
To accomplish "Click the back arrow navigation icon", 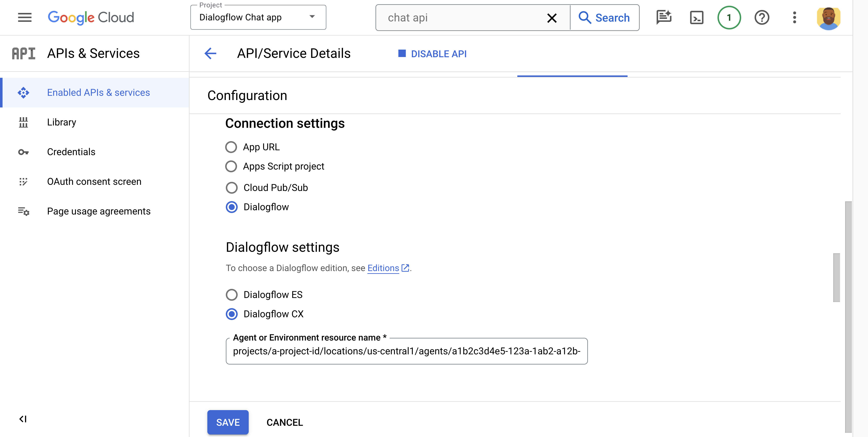I will point(211,53).
